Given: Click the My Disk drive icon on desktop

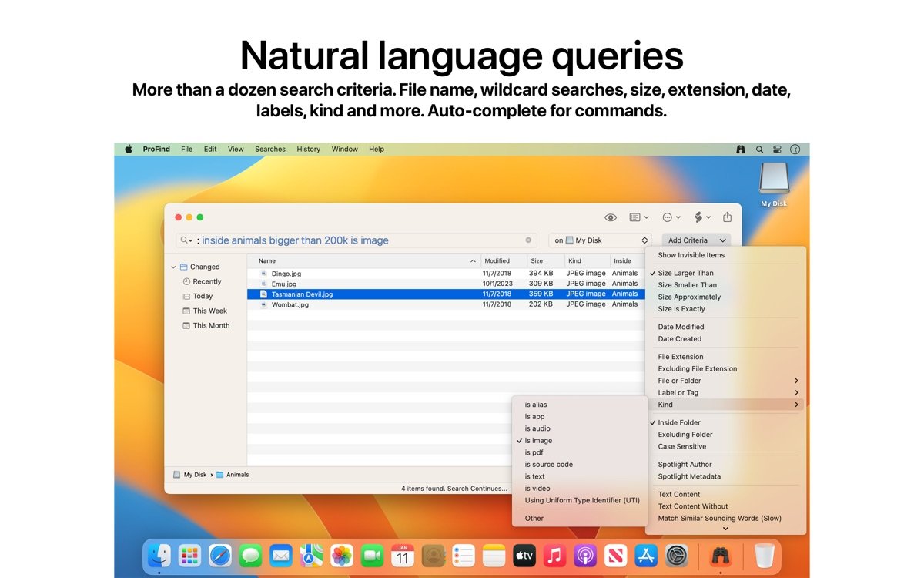Looking at the screenshot, I should click(x=774, y=180).
